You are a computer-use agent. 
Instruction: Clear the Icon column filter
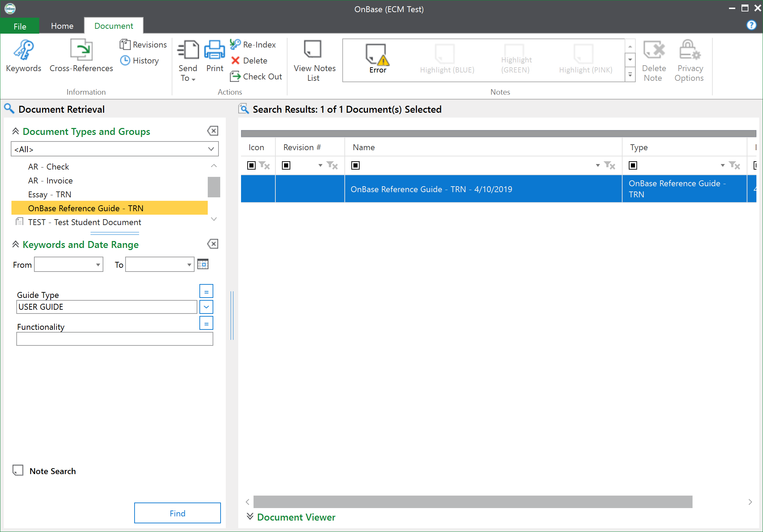tap(265, 165)
